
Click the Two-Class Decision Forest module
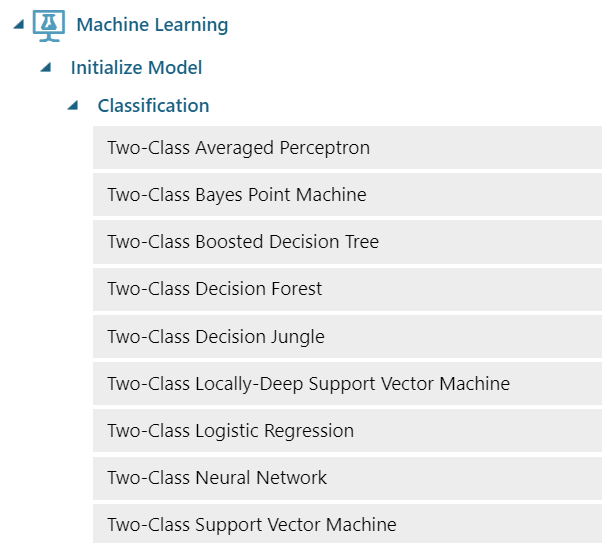(215, 289)
